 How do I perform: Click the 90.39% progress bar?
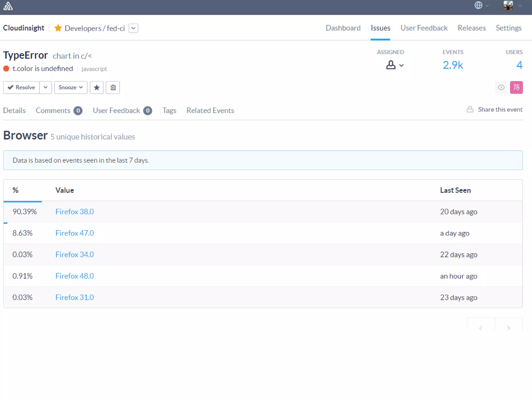pyautogui.click(x=23, y=202)
